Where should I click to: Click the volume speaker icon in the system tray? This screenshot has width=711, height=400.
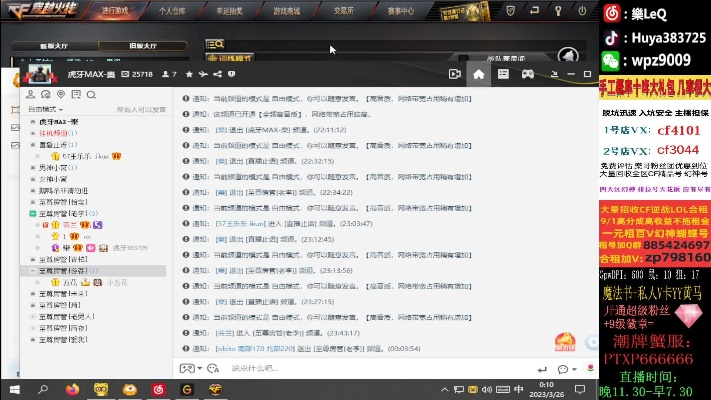(487, 390)
